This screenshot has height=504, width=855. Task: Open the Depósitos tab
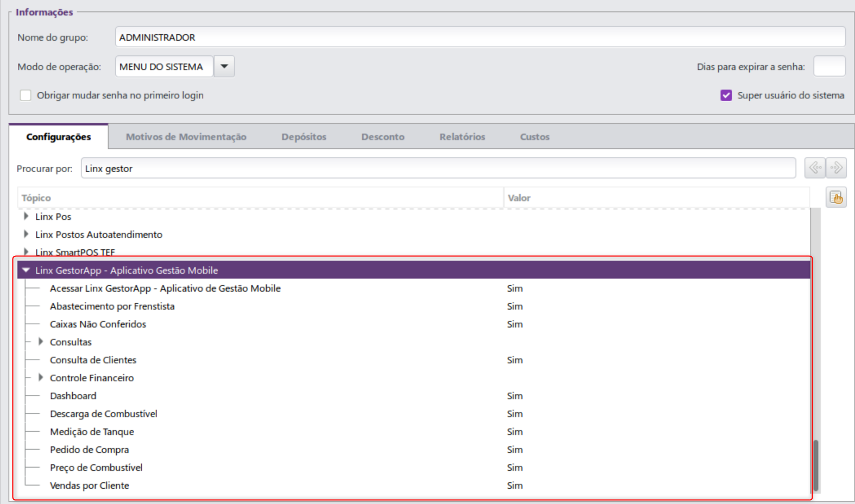click(x=304, y=137)
